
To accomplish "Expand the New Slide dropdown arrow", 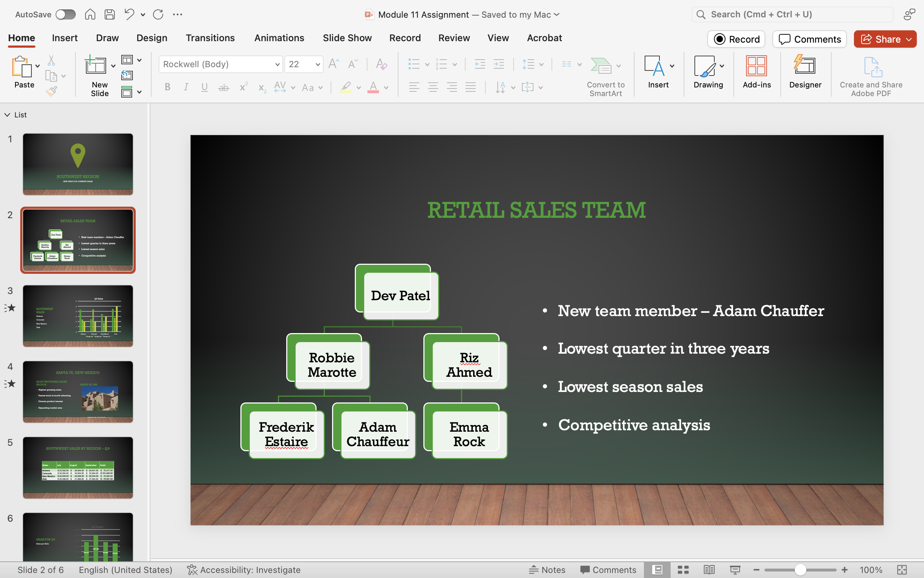I will pyautogui.click(x=113, y=66).
